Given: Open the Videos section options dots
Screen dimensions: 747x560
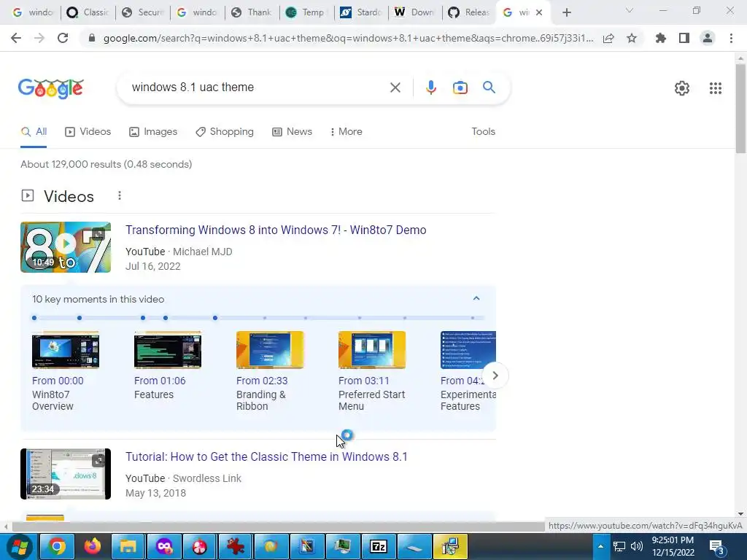Looking at the screenshot, I should [120, 195].
